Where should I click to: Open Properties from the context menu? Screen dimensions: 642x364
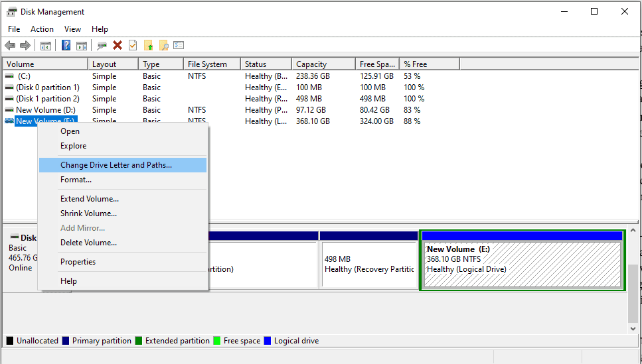[123, 262]
